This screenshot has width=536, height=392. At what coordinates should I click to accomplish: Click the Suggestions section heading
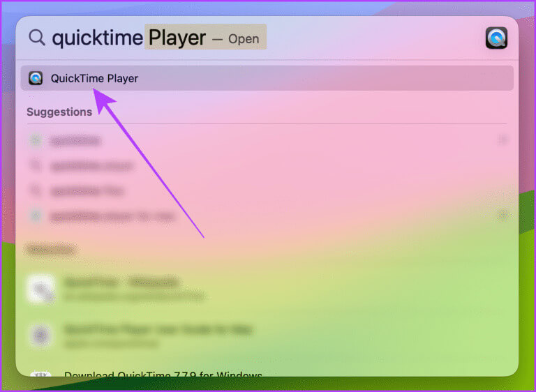click(x=59, y=112)
